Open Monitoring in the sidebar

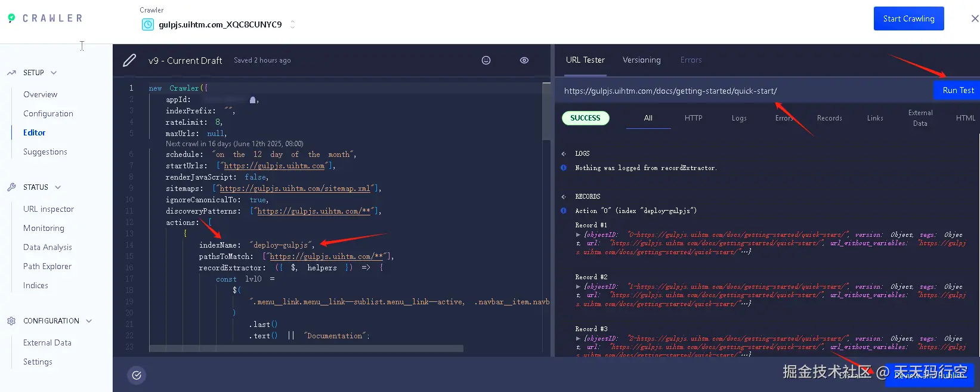(x=44, y=228)
